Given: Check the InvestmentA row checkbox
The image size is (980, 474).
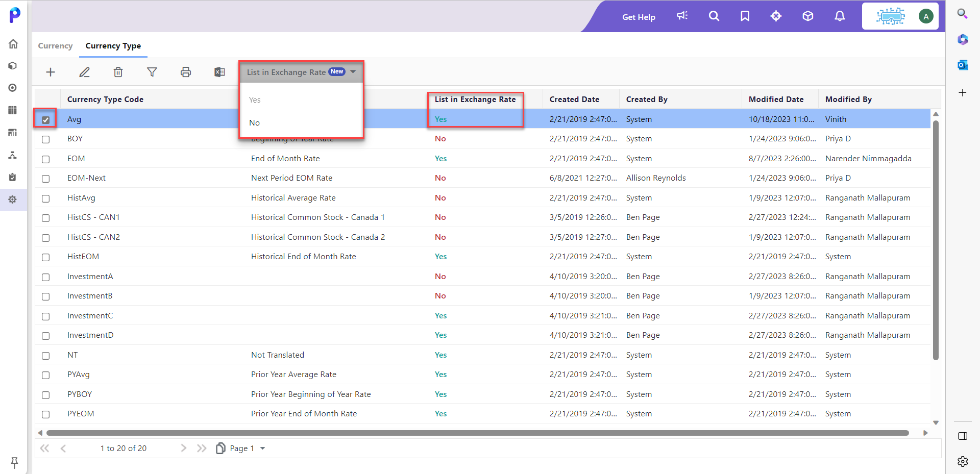Looking at the screenshot, I should [46, 277].
